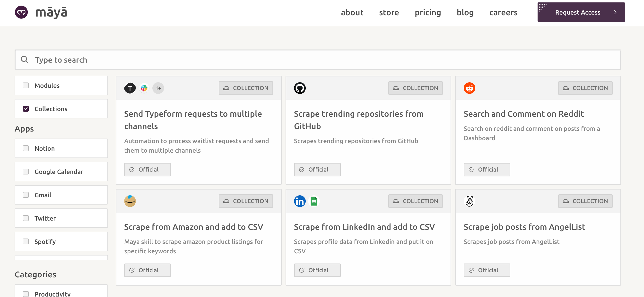Image resolution: width=644 pixels, height=297 pixels.
Task: Click the Official checkmark icon on the AngelList card
Action: coord(471,270)
